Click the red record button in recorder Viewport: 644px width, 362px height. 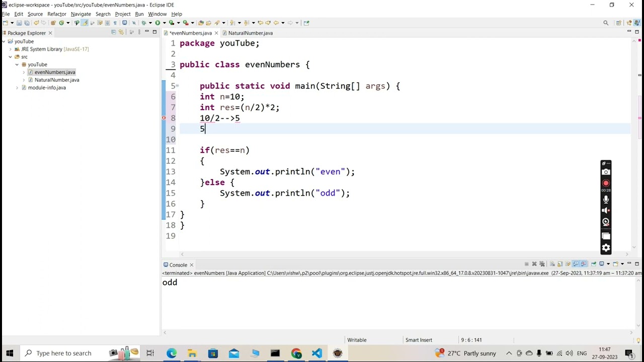click(606, 184)
